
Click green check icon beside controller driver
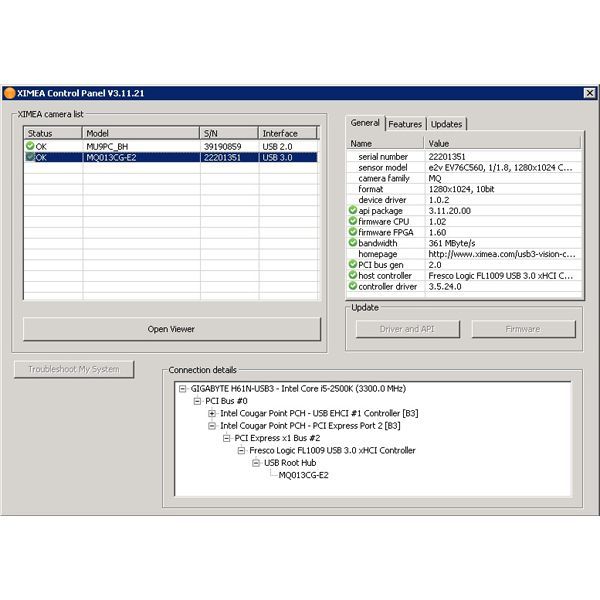click(353, 286)
